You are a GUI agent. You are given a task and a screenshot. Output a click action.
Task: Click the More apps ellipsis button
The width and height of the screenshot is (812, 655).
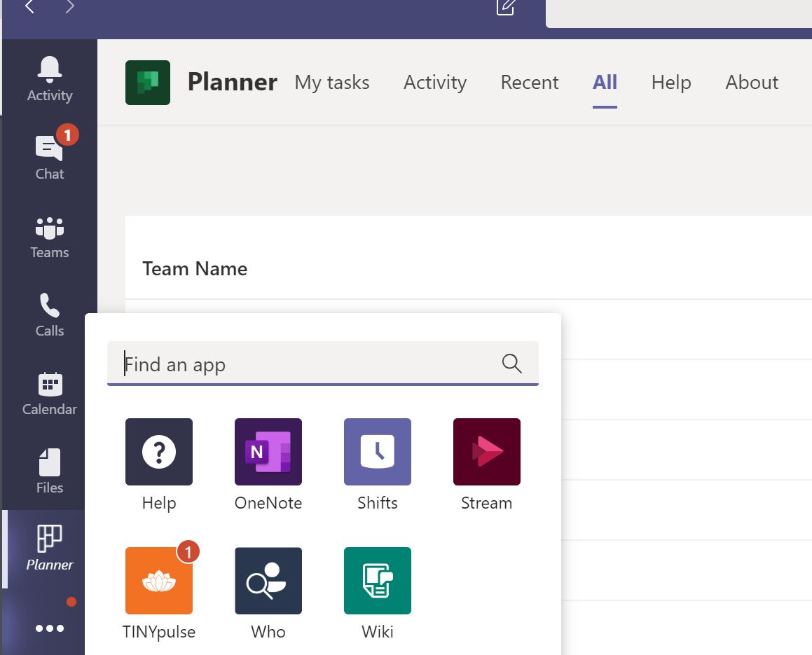click(x=49, y=628)
